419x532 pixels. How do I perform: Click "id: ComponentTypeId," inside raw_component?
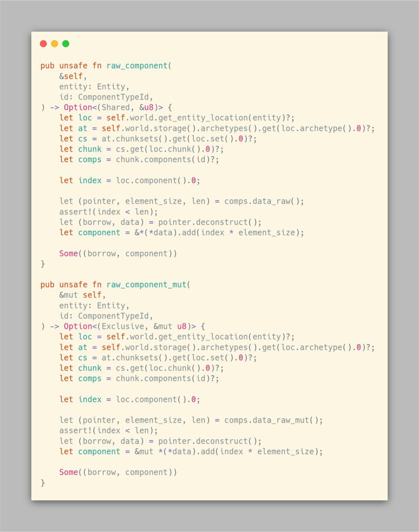(x=106, y=97)
